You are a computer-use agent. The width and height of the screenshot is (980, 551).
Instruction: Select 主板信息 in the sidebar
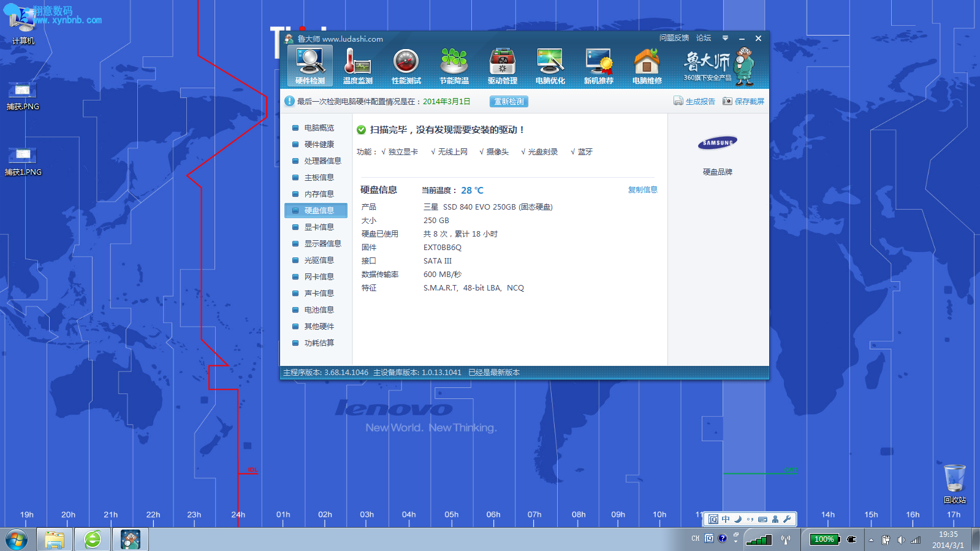[316, 177]
